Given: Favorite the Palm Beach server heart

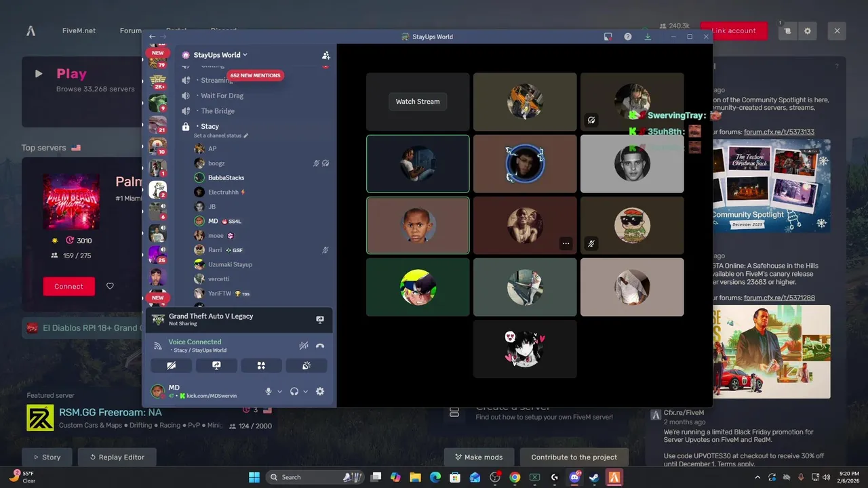Looking at the screenshot, I should (110, 286).
